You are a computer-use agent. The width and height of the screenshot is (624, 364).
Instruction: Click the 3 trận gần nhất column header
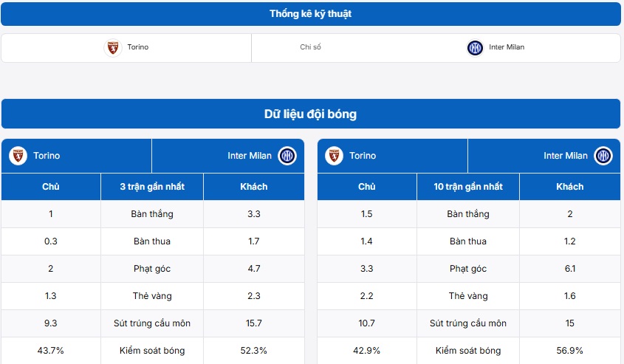click(x=152, y=187)
